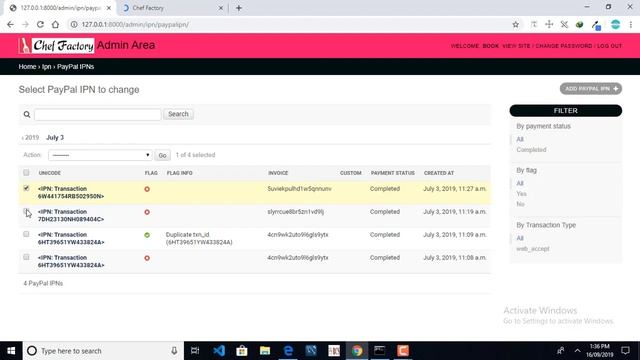Screen dimensions: 640x360
Task: Open Visual Studio Code from taskbar
Action: coord(219,351)
